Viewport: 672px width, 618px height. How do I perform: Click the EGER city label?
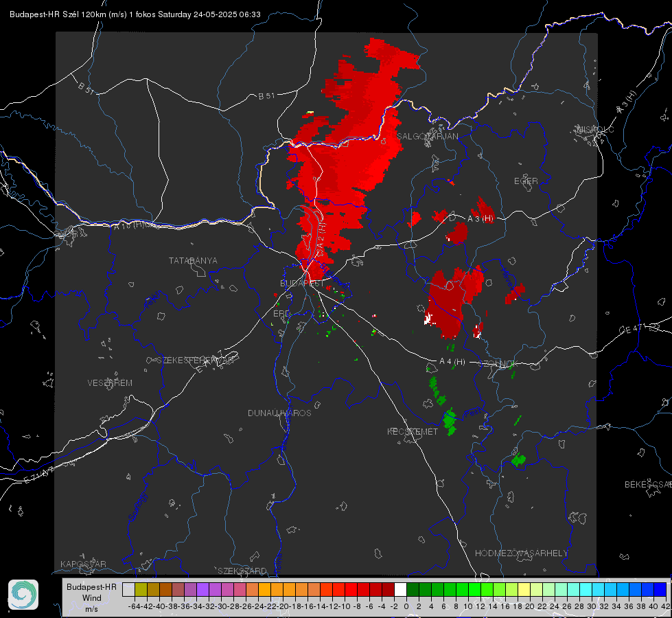[x=526, y=181]
